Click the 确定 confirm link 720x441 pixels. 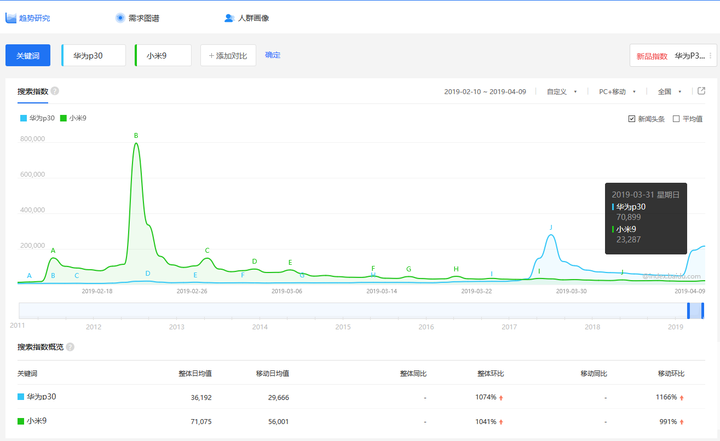[273, 55]
